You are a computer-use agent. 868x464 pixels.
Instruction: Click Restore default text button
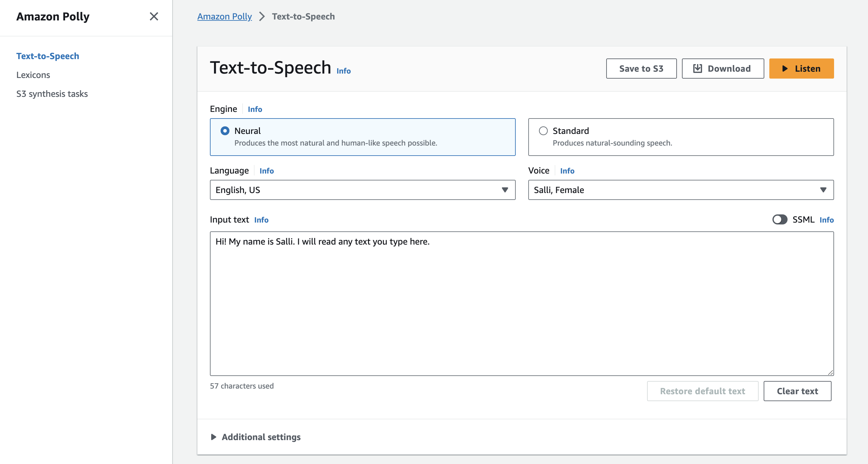[702, 391]
